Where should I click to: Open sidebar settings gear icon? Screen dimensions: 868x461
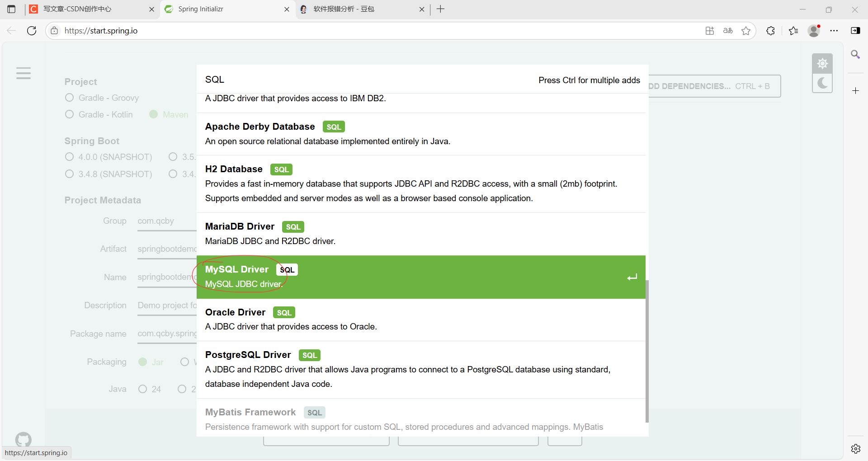[855, 449]
